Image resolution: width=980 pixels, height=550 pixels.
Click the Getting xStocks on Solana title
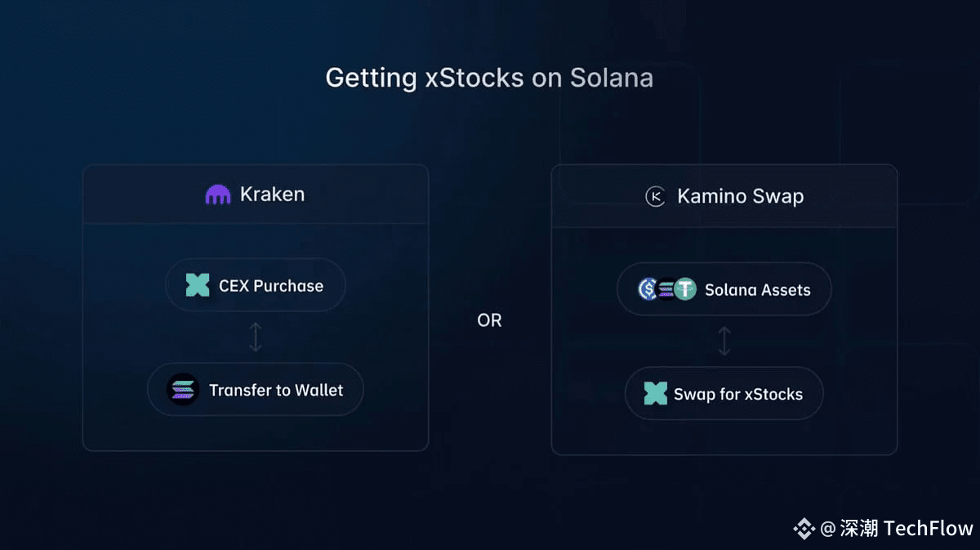pos(489,78)
